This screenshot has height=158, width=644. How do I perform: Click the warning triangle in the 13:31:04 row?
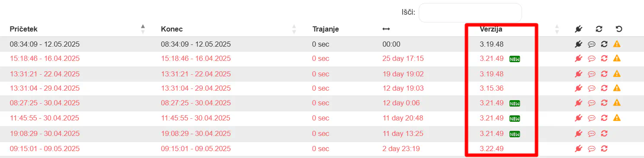[617, 88]
